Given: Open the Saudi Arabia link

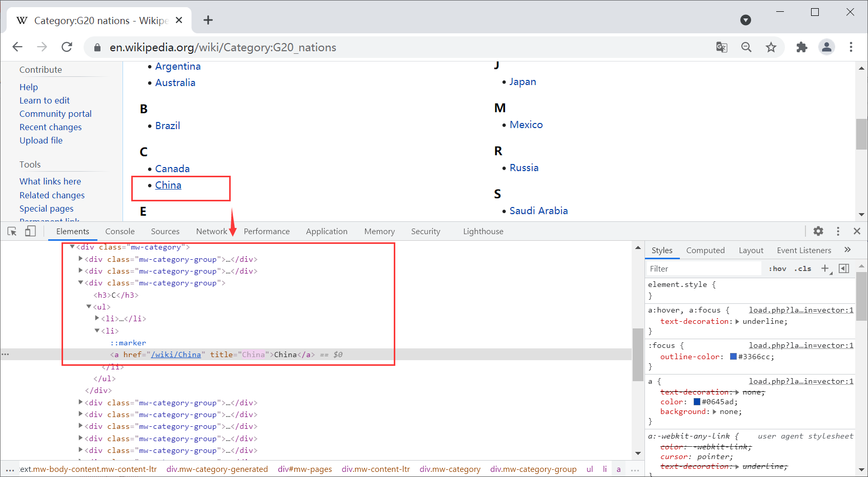Looking at the screenshot, I should click(538, 211).
